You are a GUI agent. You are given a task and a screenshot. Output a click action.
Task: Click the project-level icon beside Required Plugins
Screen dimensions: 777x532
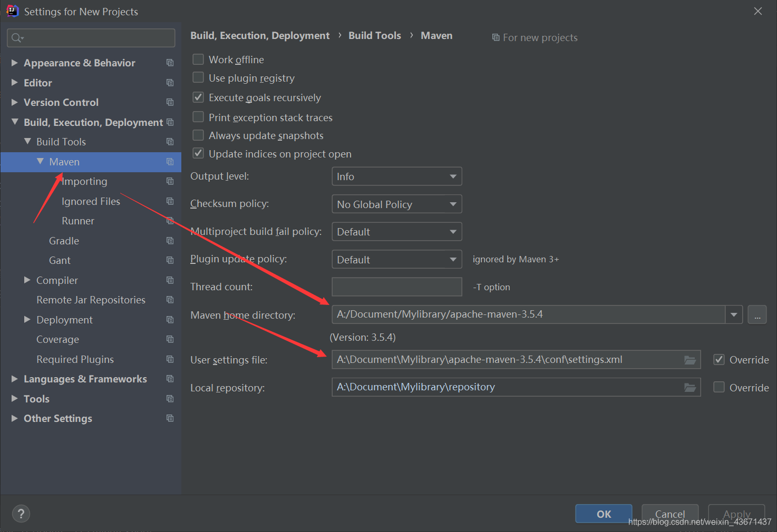pyautogui.click(x=170, y=359)
